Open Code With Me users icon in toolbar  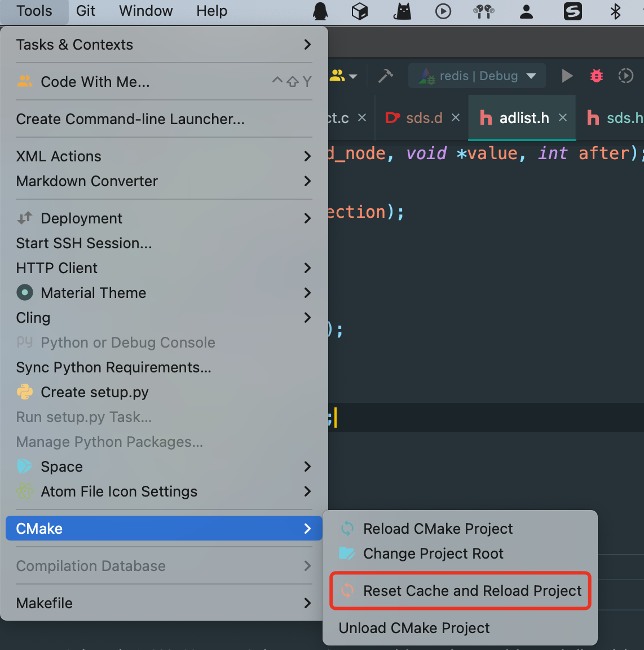tap(343, 76)
